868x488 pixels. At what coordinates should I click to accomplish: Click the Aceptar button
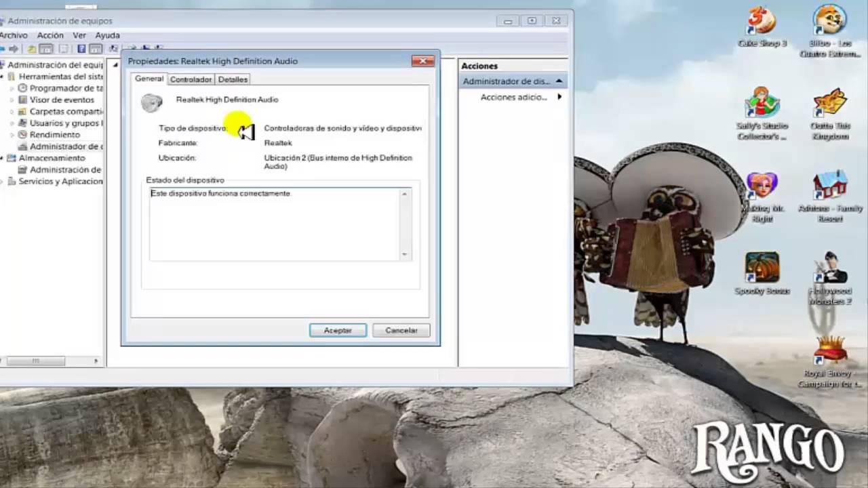pyautogui.click(x=338, y=330)
